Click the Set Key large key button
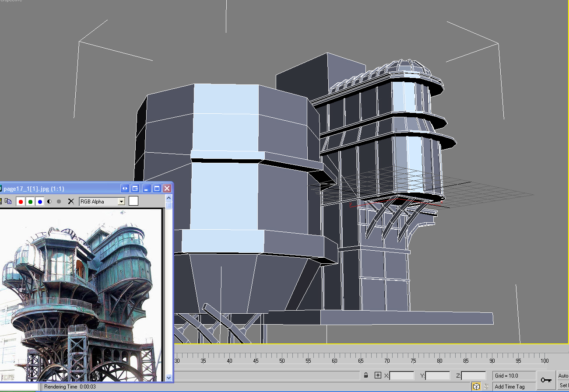Image resolution: width=569 pixels, height=392 pixels. click(x=546, y=380)
